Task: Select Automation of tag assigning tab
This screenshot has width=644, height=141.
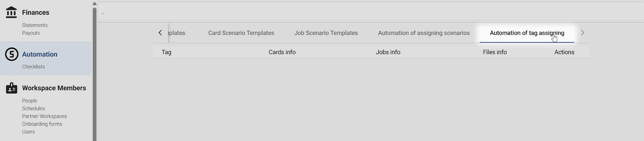Action: (x=526, y=33)
